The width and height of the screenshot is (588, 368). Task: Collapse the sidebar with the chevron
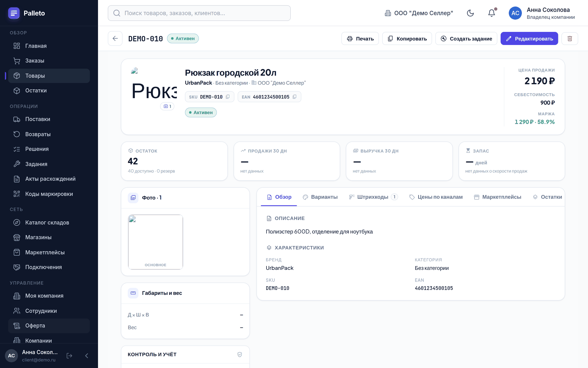coord(87,356)
